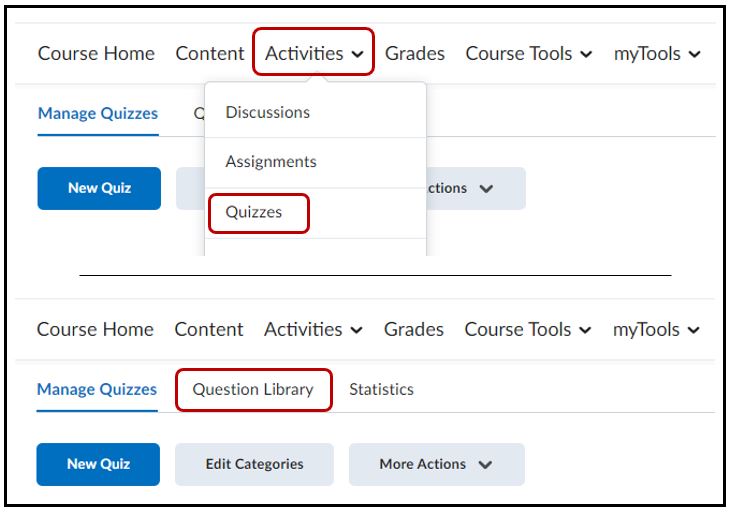This screenshot has height=513, width=732.
Task: Open Course Tools in the bottom navbar
Action: (x=527, y=329)
